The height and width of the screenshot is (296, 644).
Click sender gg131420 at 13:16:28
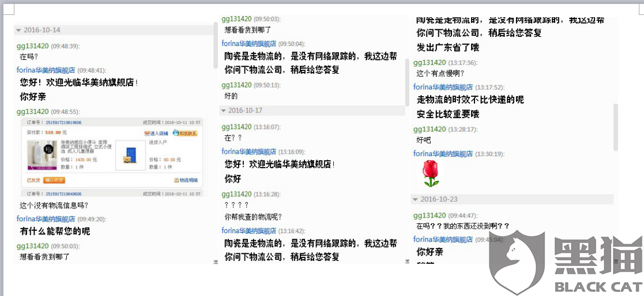[236, 194]
